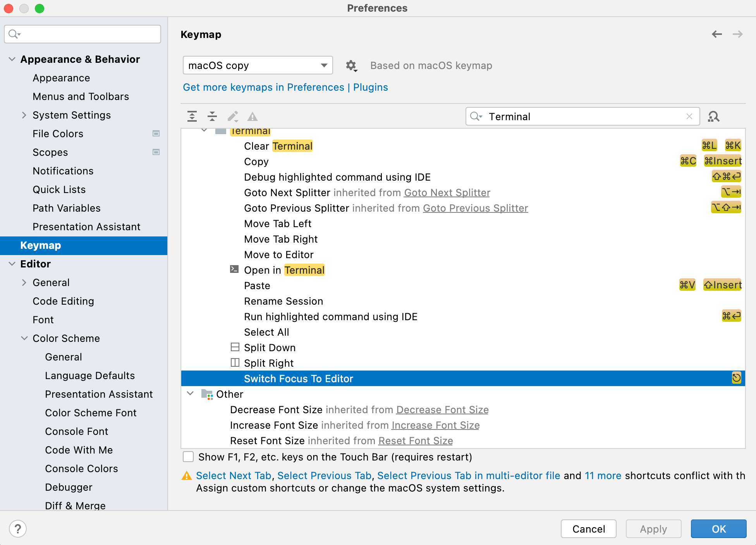
Task: Select Move Tab Left action
Action: tap(463, 224)
